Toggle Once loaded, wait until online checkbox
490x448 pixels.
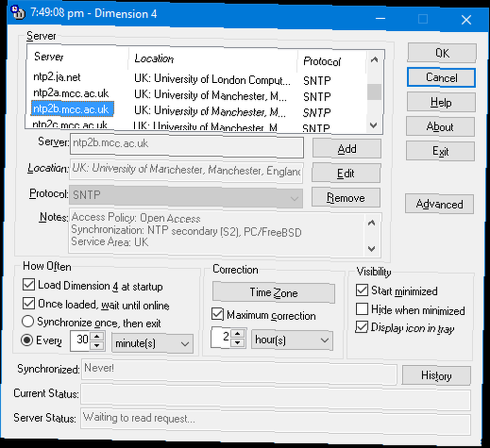pyautogui.click(x=29, y=303)
